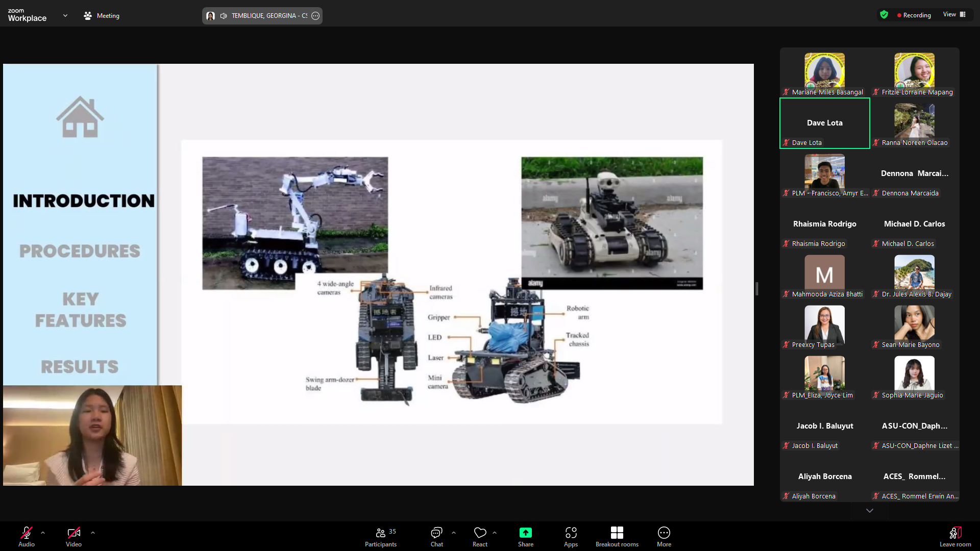Screen dimensions: 980x551
Task: Select Dave Lota's participant tile
Action: [824, 123]
